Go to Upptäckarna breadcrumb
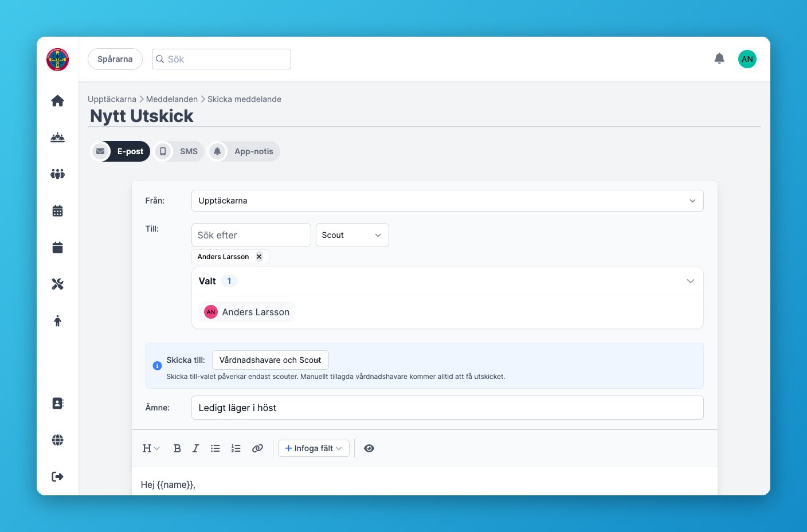Viewport: 807px width, 532px height. pos(112,99)
